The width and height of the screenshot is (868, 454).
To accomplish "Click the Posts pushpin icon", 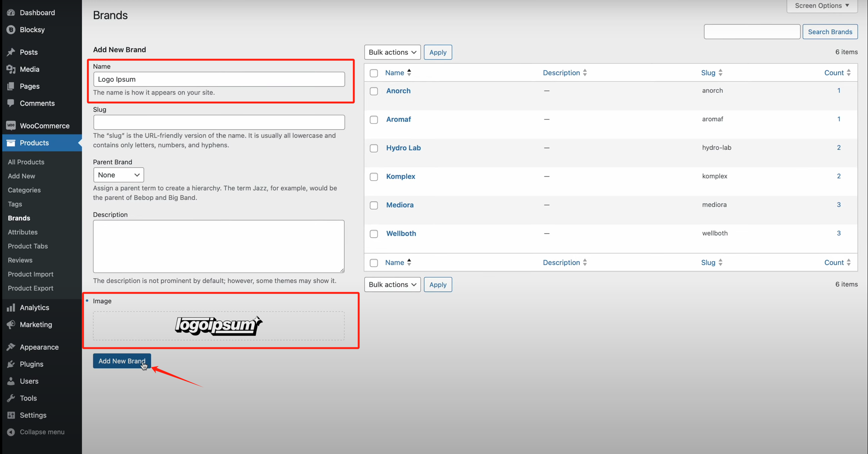I will [11, 52].
